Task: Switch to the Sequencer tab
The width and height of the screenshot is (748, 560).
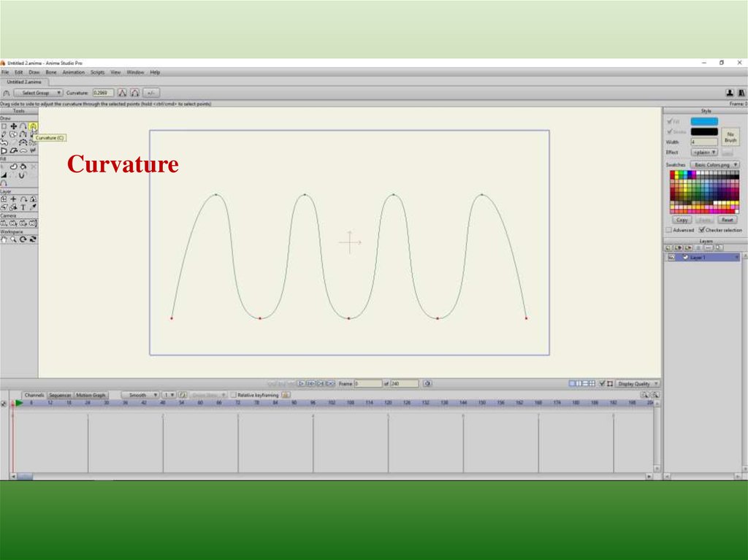Action: pos(60,395)
